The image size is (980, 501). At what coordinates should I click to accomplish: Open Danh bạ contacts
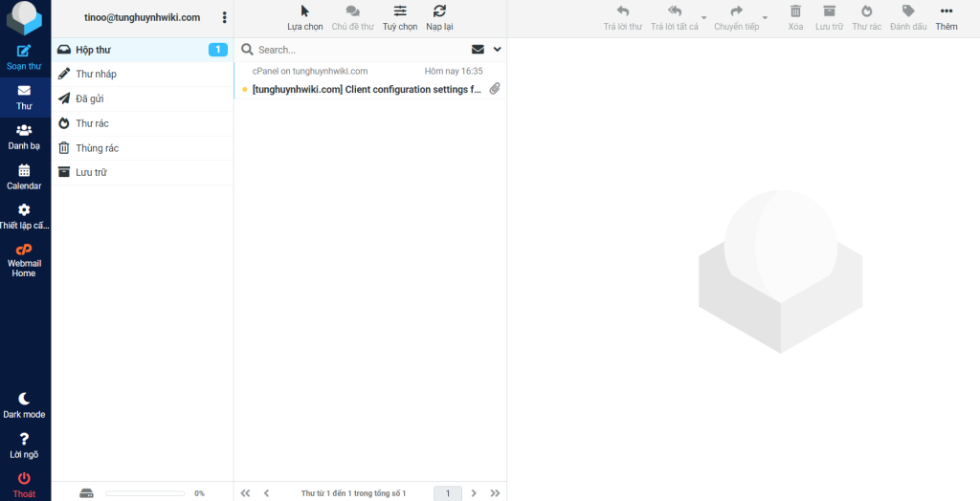(x=24, y=138)
